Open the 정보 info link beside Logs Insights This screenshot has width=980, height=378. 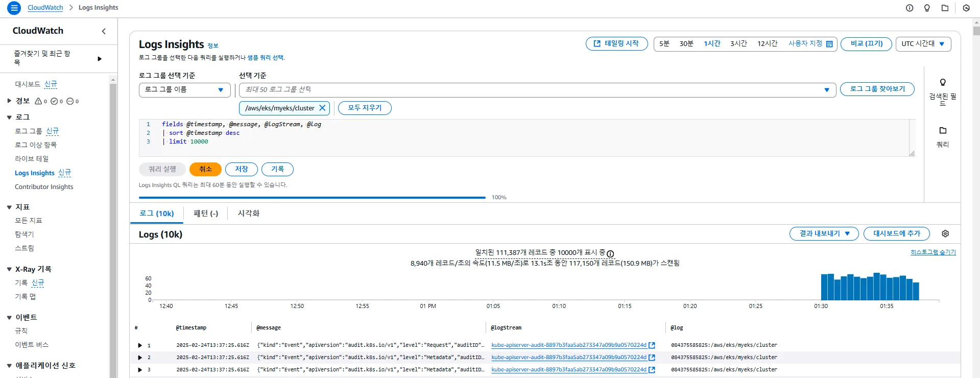click(x=213, y=45)
